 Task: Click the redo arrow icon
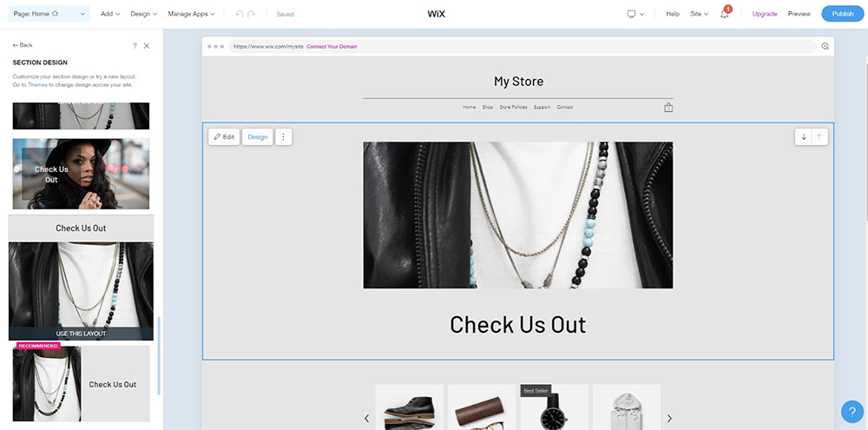pyautogui.click(x=252, y=14)
